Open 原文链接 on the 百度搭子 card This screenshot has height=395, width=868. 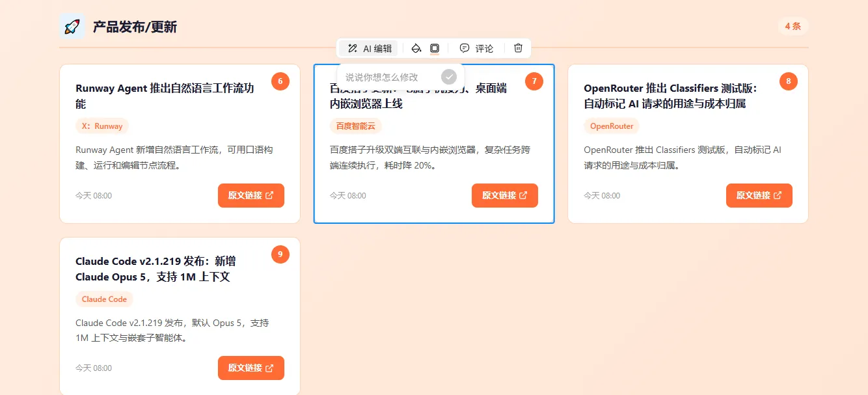coord(505,195)
